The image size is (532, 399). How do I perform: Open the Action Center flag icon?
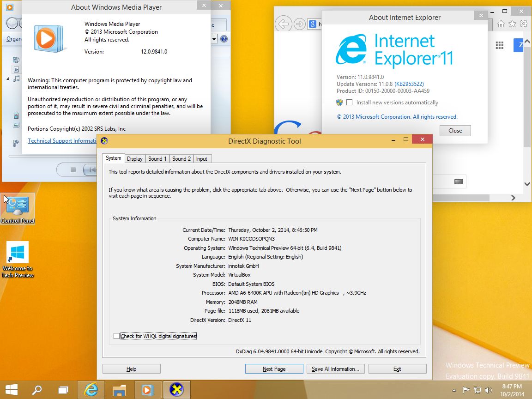[466, 390]
